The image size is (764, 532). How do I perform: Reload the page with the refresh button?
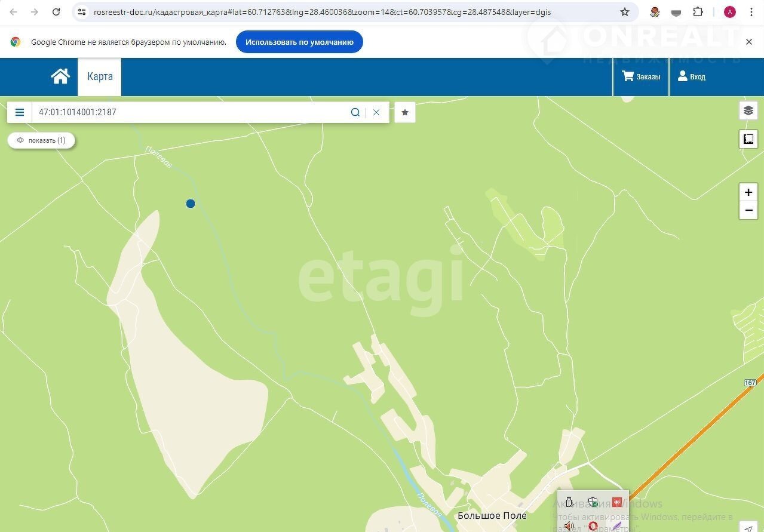click(x=56, y=12)
